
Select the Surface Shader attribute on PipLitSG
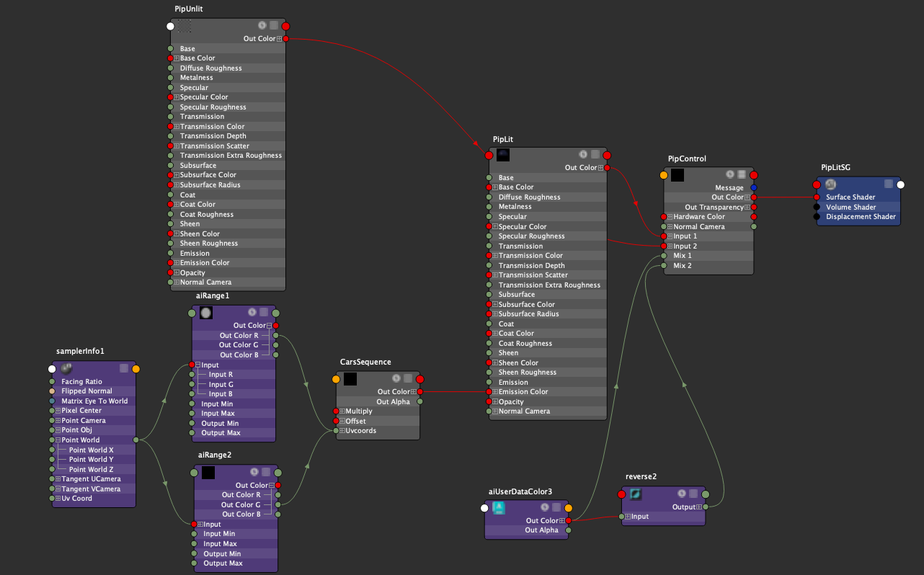click(850, 197)
